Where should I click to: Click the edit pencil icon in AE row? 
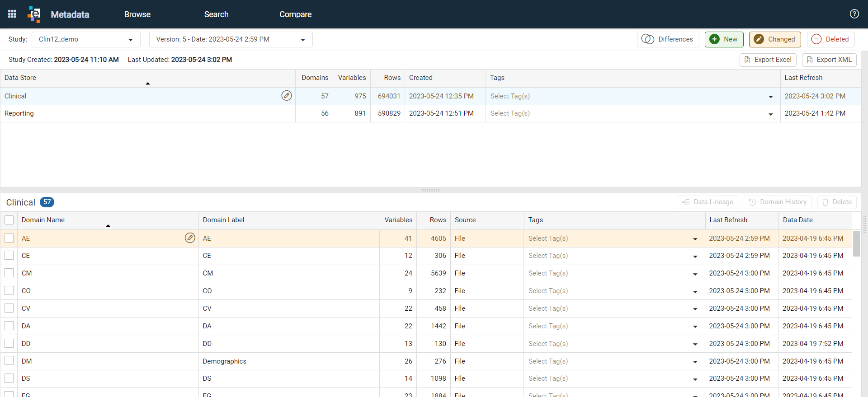coord(190,238)
